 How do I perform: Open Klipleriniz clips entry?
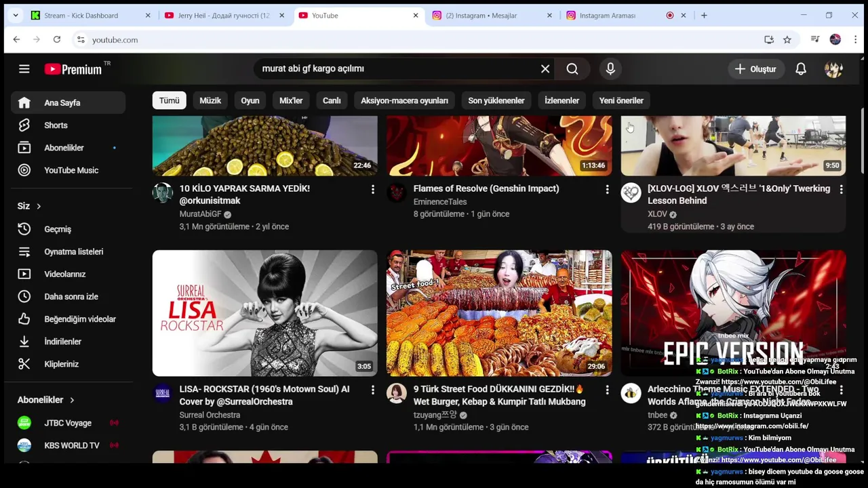(68, 363)
